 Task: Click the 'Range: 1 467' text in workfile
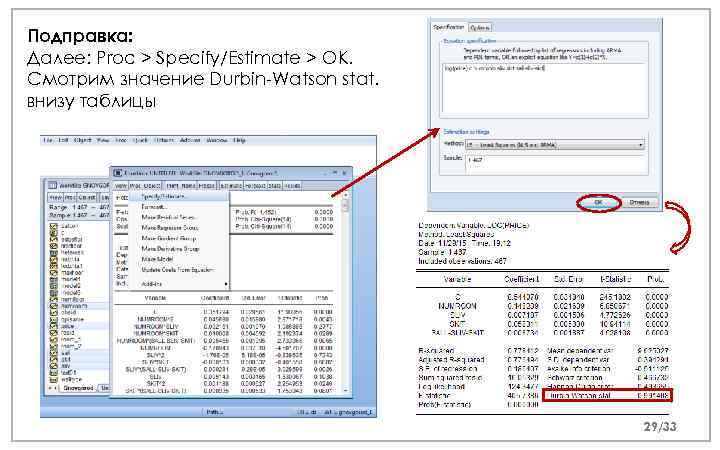tap(68, 208)
